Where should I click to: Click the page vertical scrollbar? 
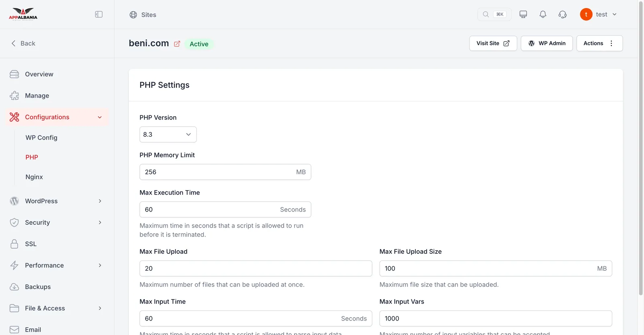click(x=641, y=149)
